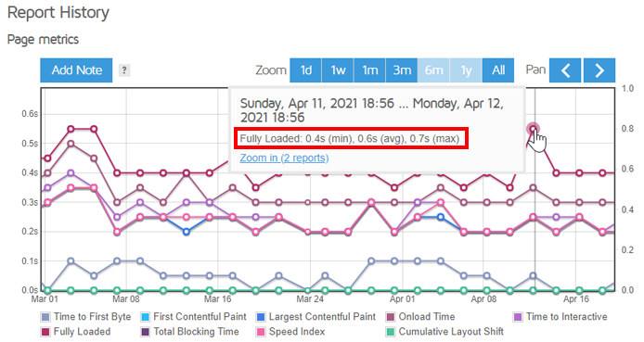Set zoom to 6m
This screenshot has height=342, width=644.
[433, 70]
